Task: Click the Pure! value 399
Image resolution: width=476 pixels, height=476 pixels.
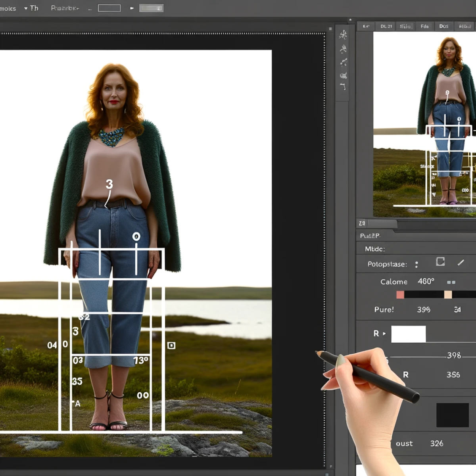Action: click(424, 309)
